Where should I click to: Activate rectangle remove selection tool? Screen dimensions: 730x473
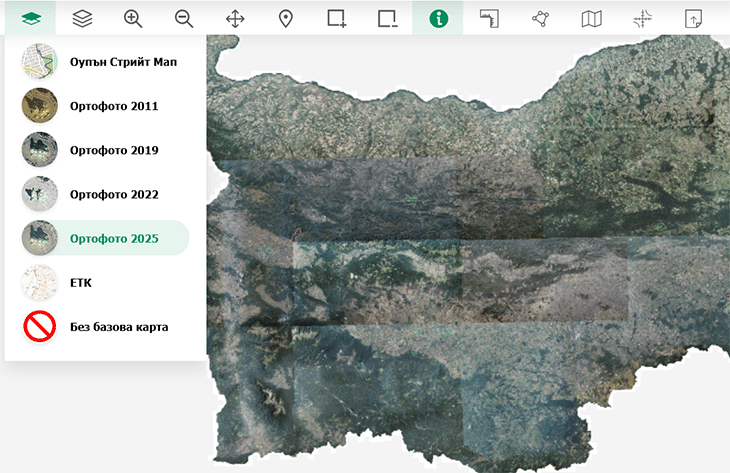point(387,19)
